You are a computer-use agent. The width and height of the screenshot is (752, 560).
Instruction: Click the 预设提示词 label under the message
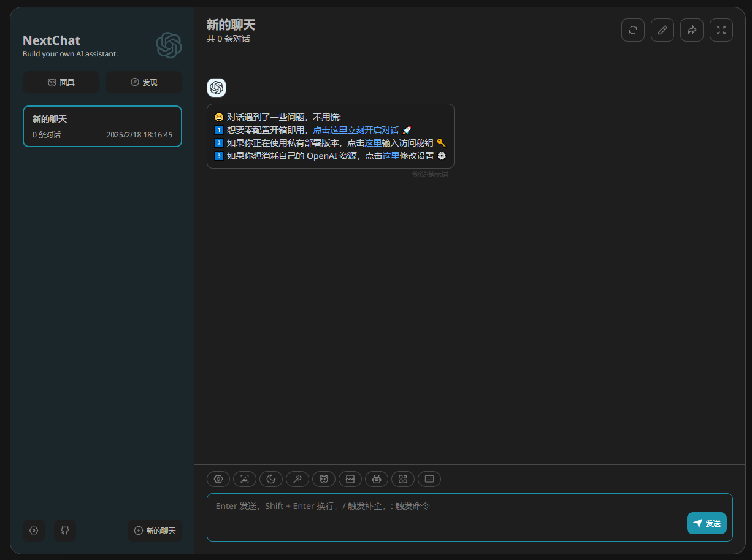(x=430, y=174)
